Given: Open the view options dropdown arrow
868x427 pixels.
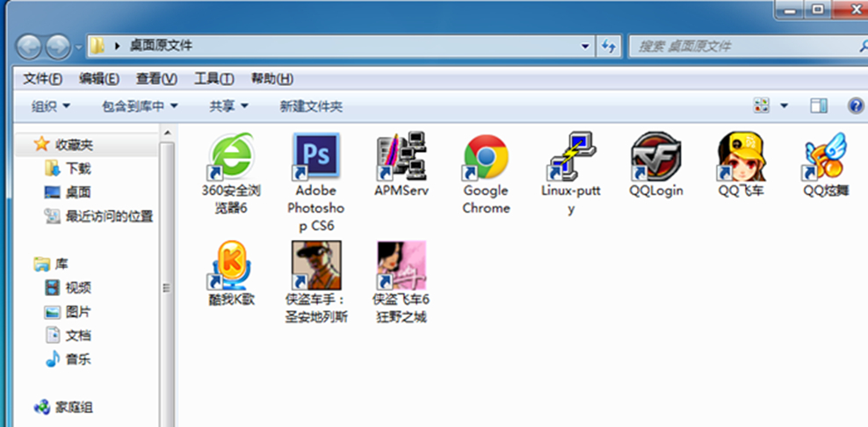Looking at the screenshot, I should click(x=784, y=105).
